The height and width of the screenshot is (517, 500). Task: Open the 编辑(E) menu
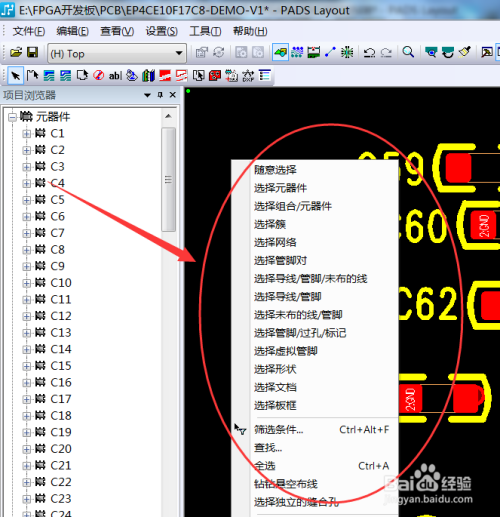click(72, 31)
